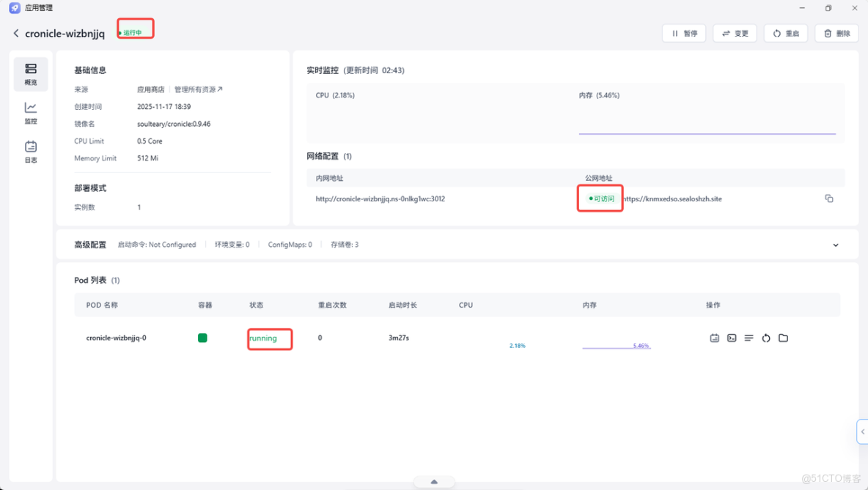Collapse the 高级配置 section chevron

click(x=836, y=245)
